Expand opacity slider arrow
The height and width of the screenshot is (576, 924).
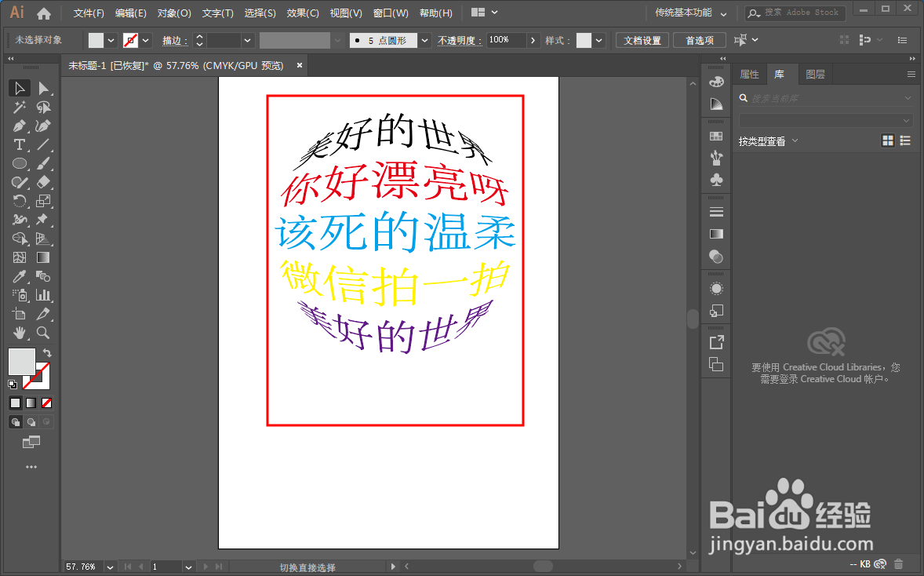[533, 40]
